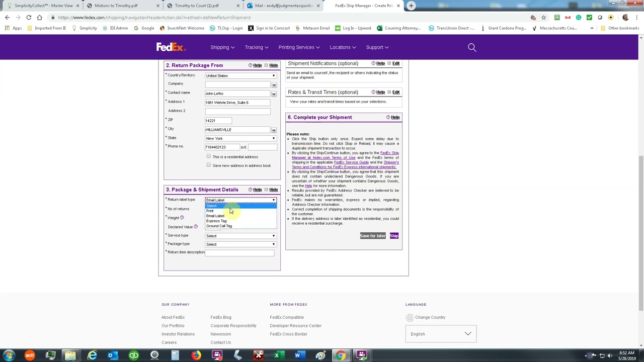644x362 pixels.
Task: Click the globe icon next to Change Country
Action: (410, 317)
